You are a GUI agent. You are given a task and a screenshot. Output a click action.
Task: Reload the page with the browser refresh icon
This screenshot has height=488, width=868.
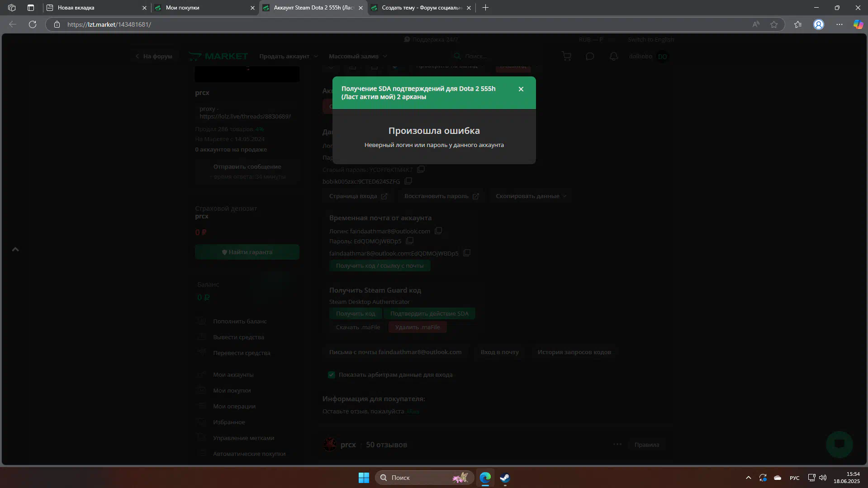pos(33,24)
